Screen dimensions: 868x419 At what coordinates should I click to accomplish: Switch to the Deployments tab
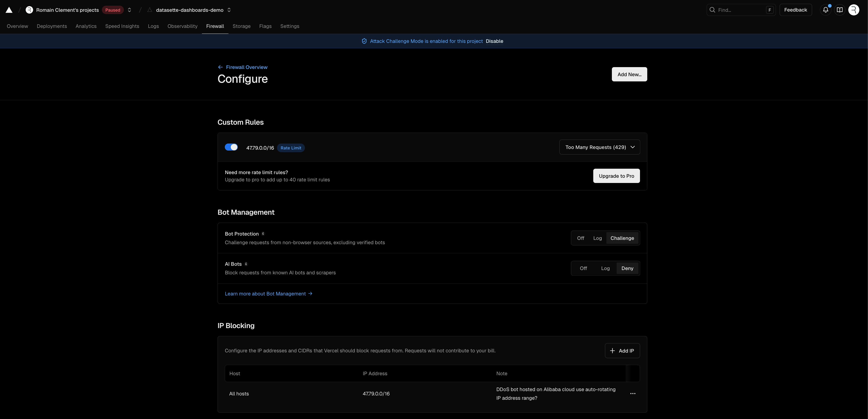pyautogui.click(x=52, y=26)
